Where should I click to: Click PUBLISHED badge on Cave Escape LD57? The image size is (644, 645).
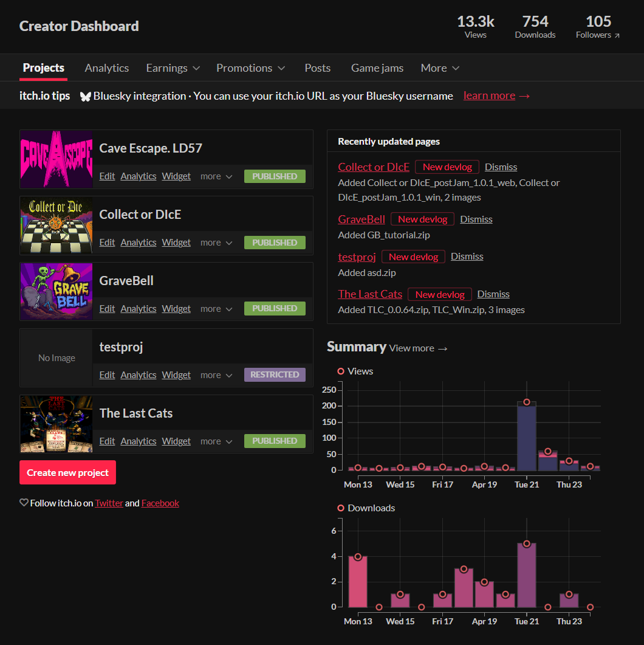click(275, 176)
